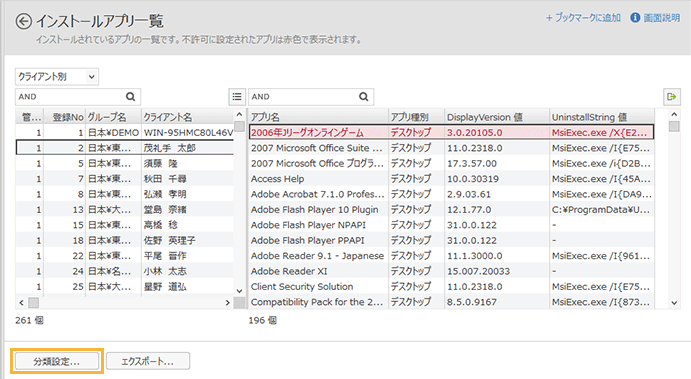Select client row 弘瀬 孝明
The height and width of the screenshot is (379, 691).
point(125,194)
